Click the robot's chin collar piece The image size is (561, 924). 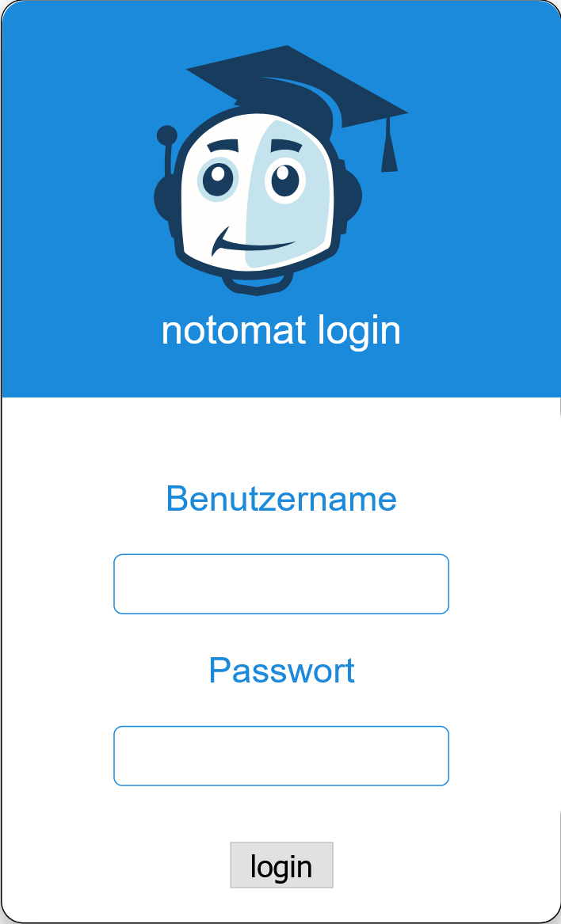point(258,284)
